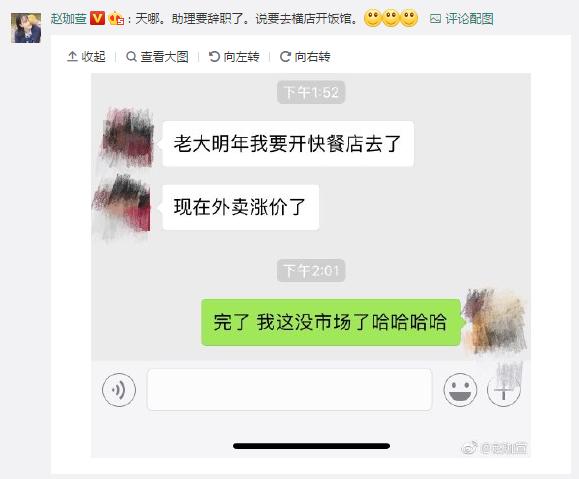579x479 pixels.
Task: Click the green reply message bubble
Action: [x=331, y=322]
